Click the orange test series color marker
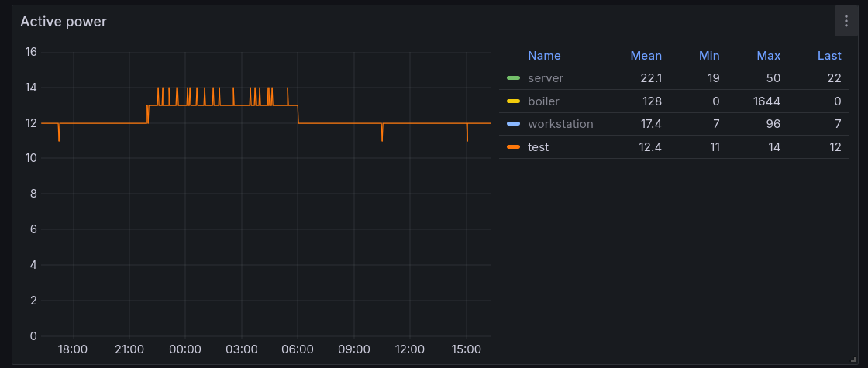 513,147
